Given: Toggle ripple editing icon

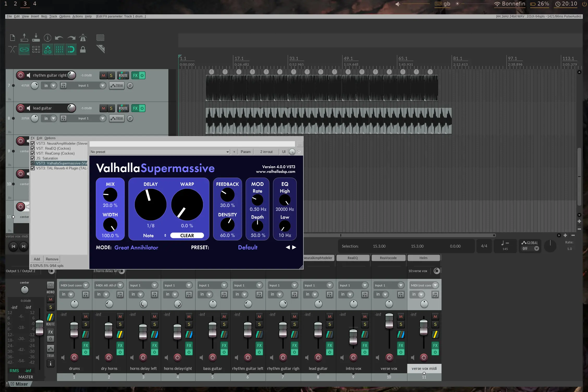Looking at the screenshot, I should coord(36,49).
